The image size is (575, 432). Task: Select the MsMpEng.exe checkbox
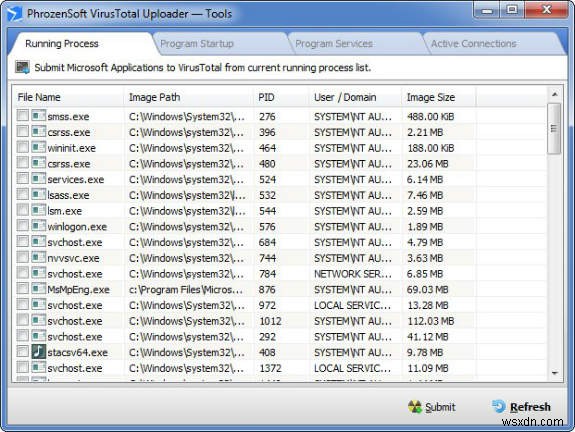click(22, 289)
